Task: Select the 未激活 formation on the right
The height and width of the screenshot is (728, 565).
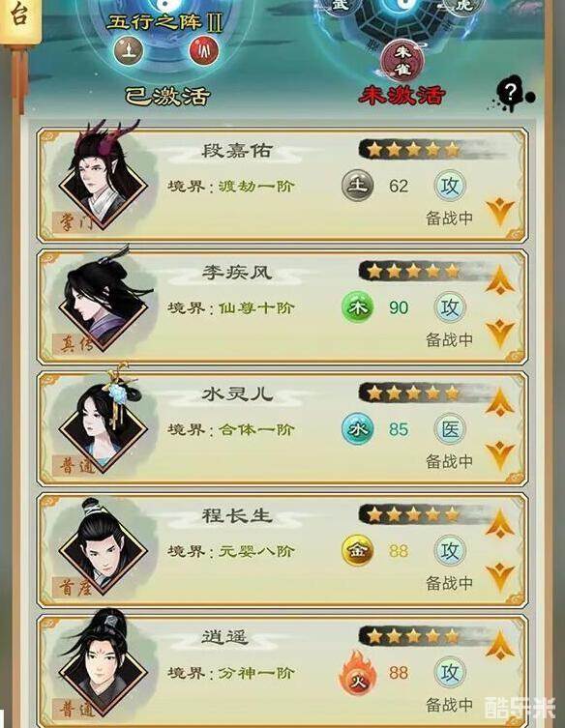Action: [402, 51]
